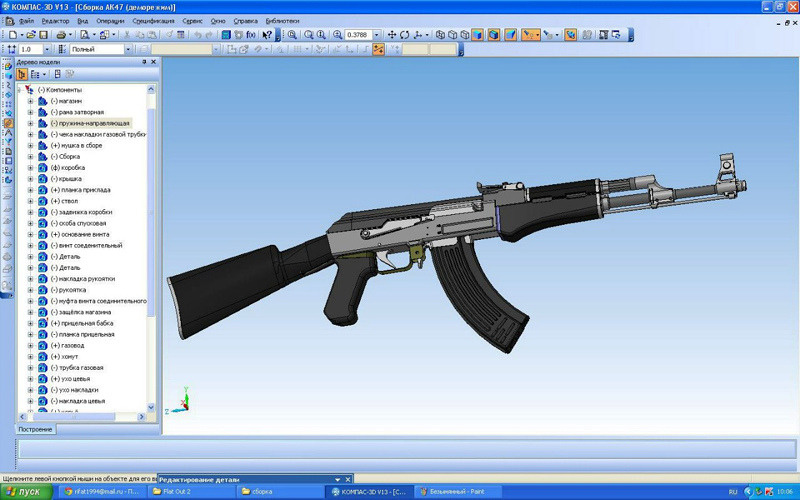Expand the рукоятка tree node
This screenshot has width=800, height=500.
point(30,290)
